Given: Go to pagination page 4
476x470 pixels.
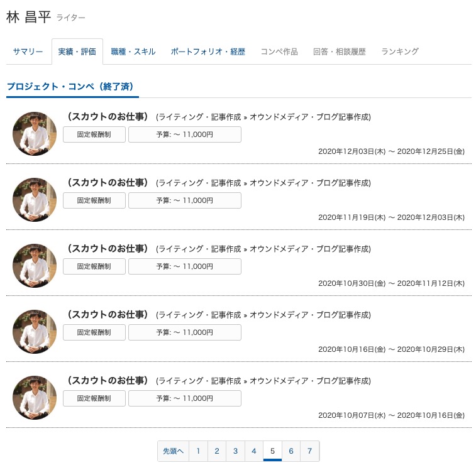Looking at the screenshot, I should 253,451.
